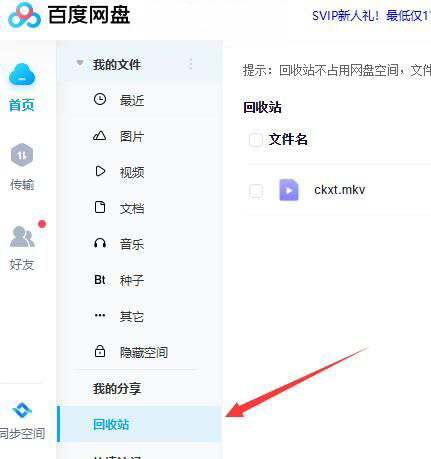Viewport: 431px width, 459px height.
Task: Click the ckxt.mkv video file icon
Action: click(x=289, y=190)
